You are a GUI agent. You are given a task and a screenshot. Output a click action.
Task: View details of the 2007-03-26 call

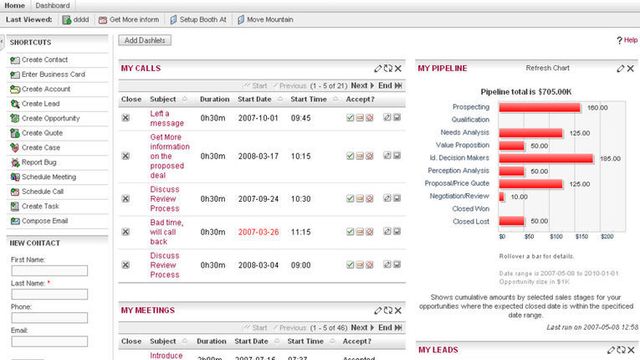pos(397,232)
